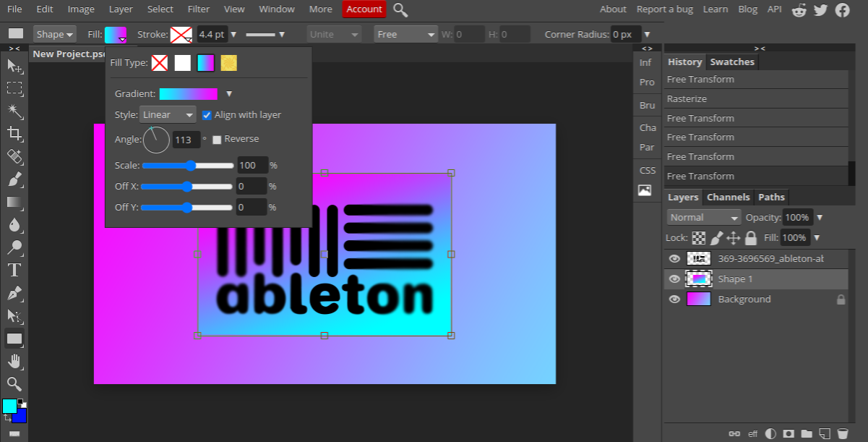This screenshot has height=442, width=868.
Task: Select the Dodge tool
Action: pyautogui.click(x=14, y=247)
